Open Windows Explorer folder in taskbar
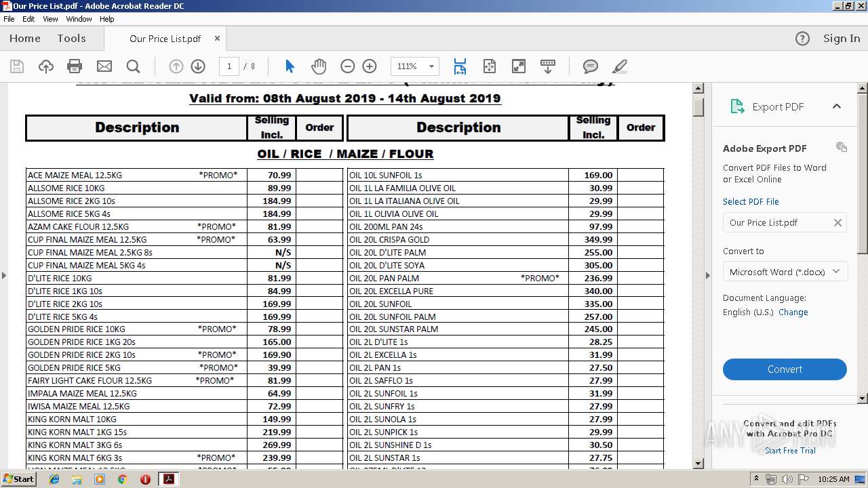Screen dimensions: 868x488 (77, 479)
